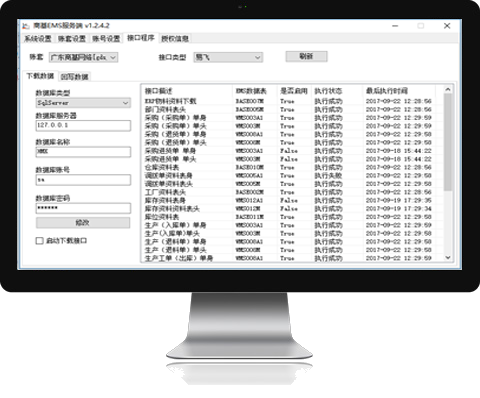Focus the 数据库服务器 field with 127.0.0.1
Screen dimensions: 480x398
click(83, 125)
